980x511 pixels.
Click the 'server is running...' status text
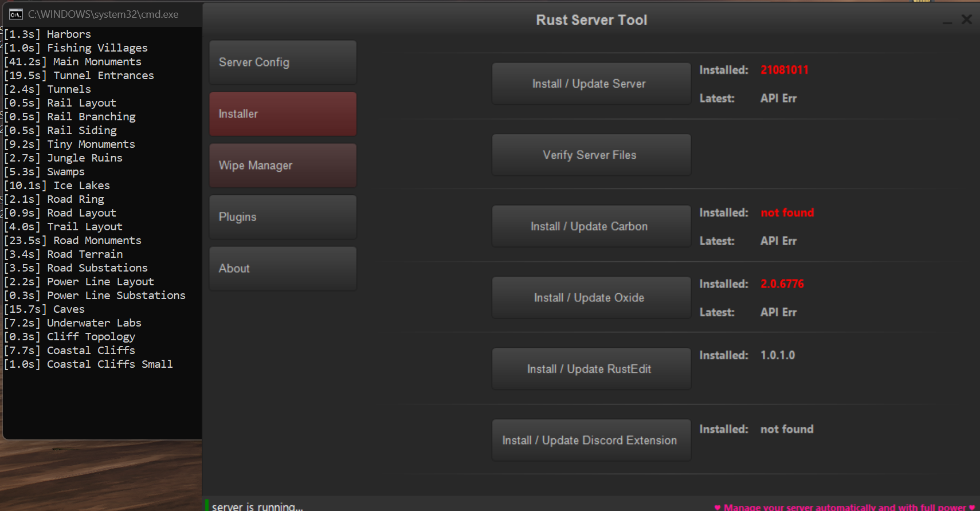tap(257, 506)
